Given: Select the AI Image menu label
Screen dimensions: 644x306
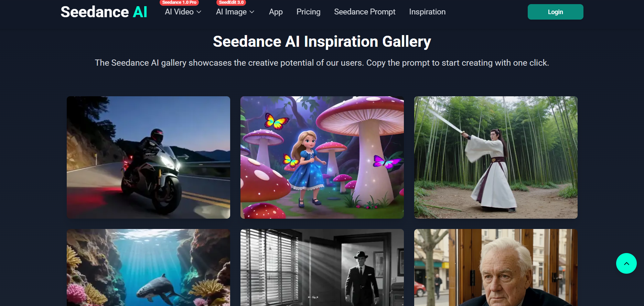Looking at the screenshot, I should coord(231,12).
